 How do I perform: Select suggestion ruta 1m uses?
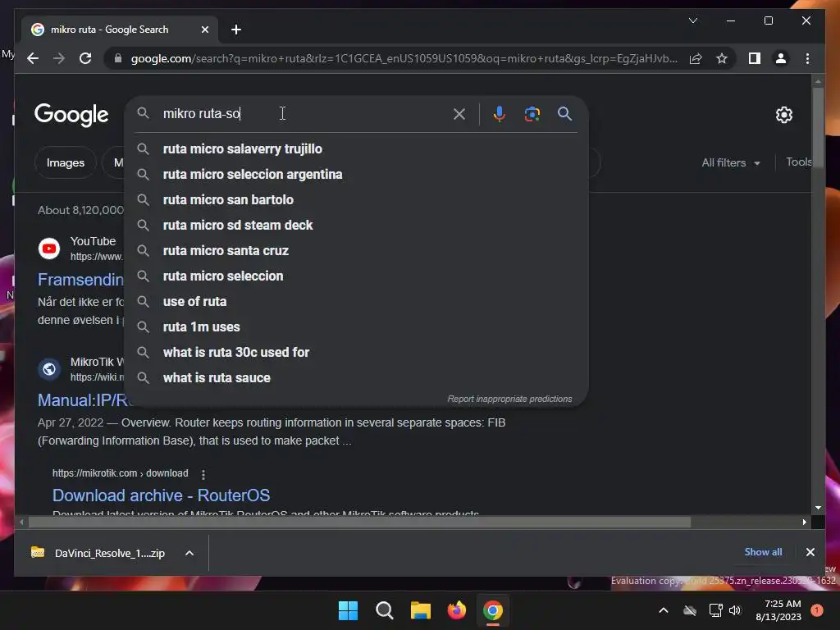[x=356, y=326]
